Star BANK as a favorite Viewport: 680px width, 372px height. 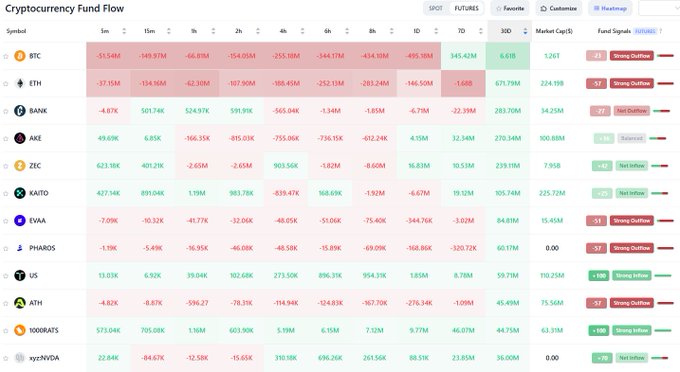tap(6, 111)
